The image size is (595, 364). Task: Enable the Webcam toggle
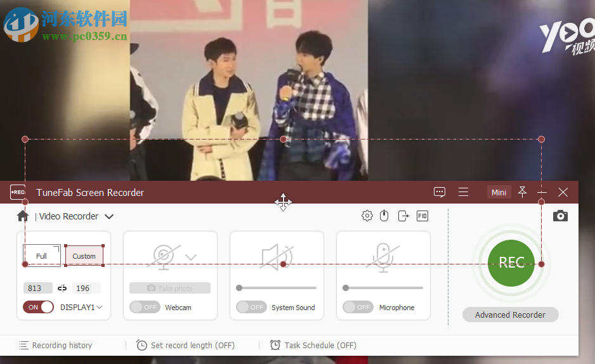coord(145,307)
